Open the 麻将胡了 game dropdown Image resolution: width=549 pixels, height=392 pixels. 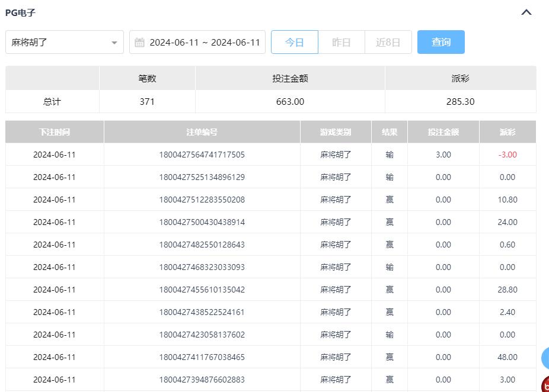pyautogui.click(x=64, y=42)
